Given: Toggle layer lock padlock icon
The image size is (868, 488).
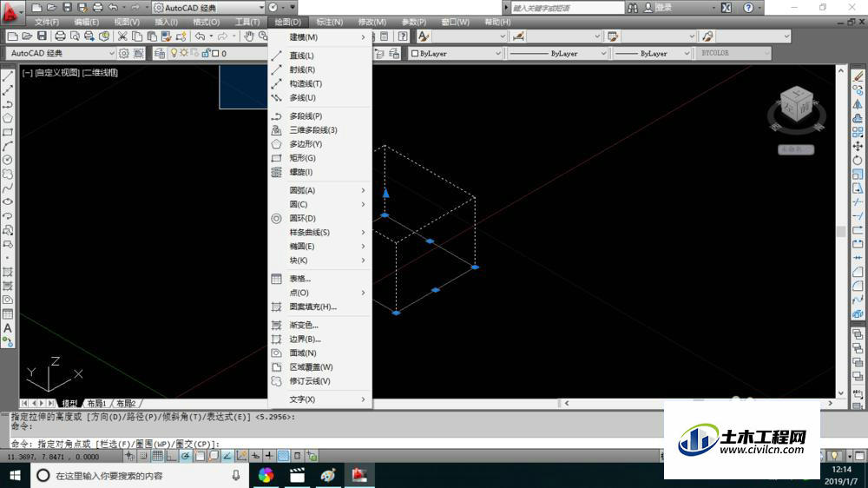Looking at the screenshot, I should pos(206,53).
